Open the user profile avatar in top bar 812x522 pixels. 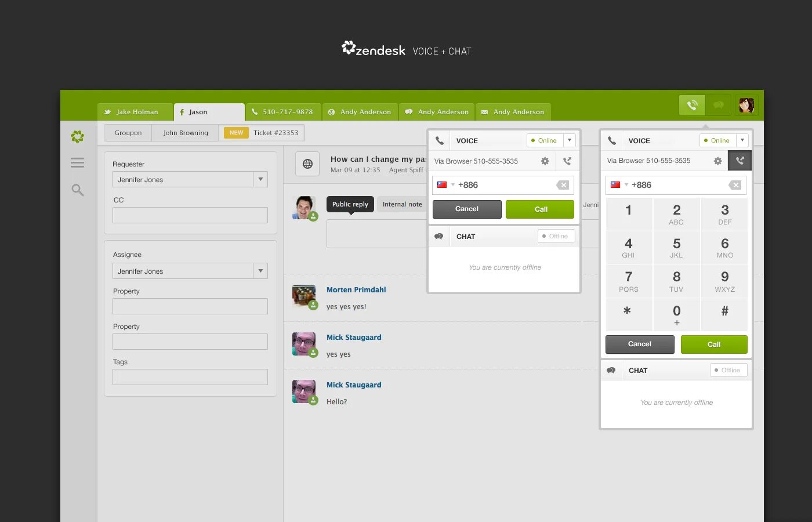tap(746, 105)
